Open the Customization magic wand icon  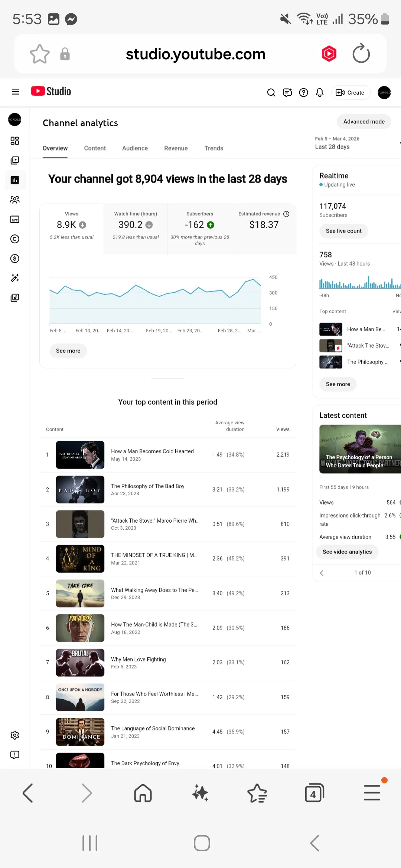coord(15,278)
